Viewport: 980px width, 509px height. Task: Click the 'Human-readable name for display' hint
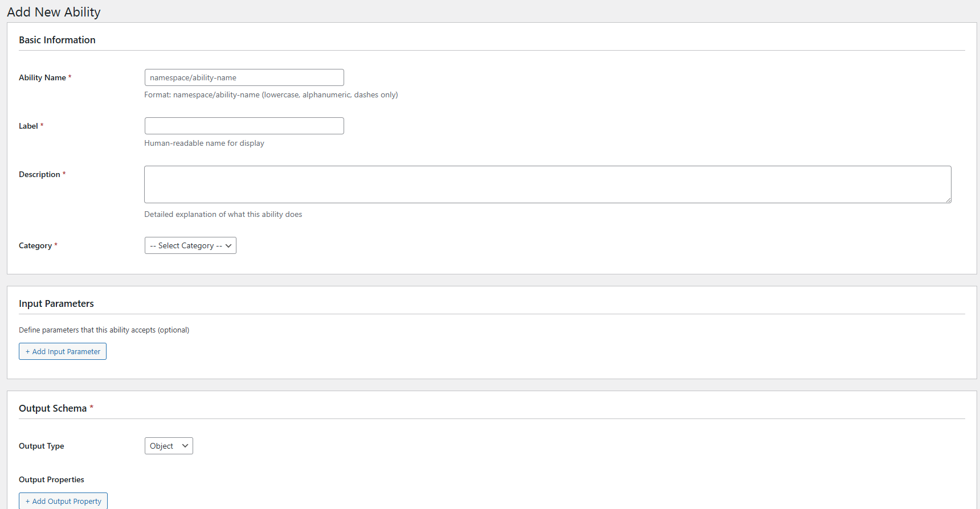pyautogui.click(x=204, y=143)
